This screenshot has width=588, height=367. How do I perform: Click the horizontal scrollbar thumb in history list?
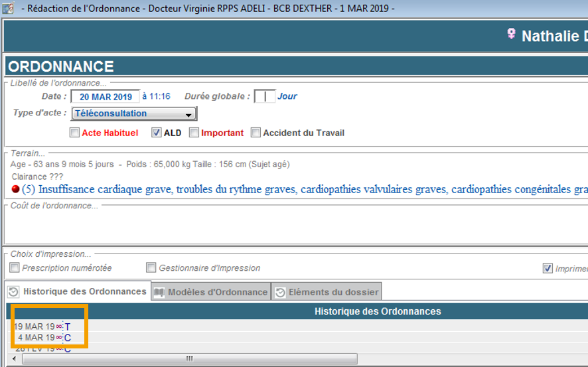pyautogui.click(x=189, y=359)
